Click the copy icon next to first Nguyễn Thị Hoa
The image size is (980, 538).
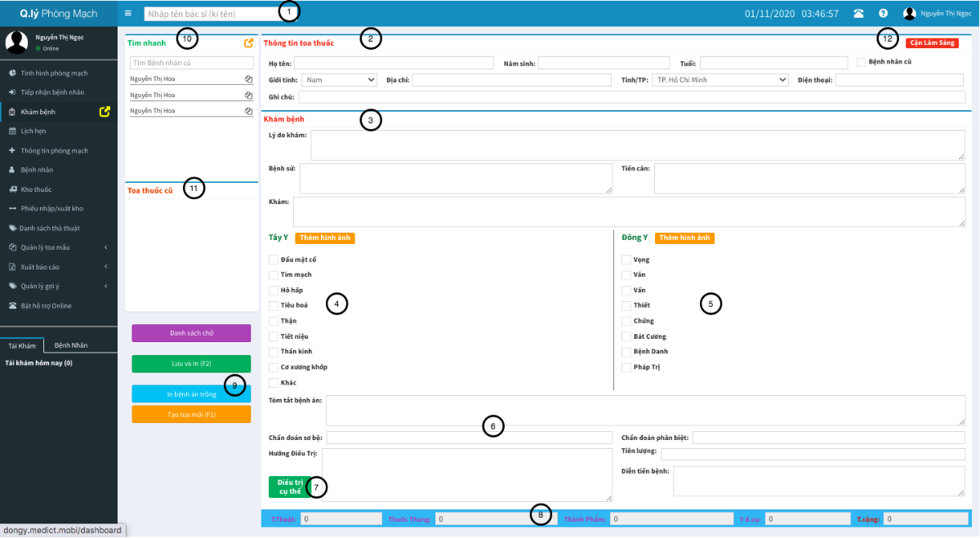click(x=250, y=79)
